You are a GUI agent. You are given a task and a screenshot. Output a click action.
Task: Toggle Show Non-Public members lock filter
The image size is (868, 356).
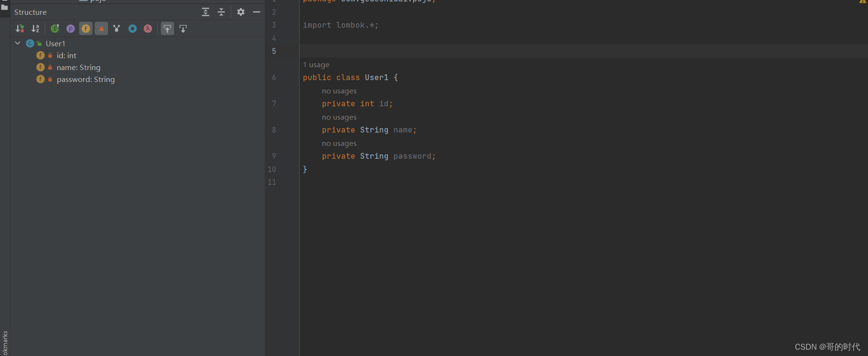pos(101,29)
